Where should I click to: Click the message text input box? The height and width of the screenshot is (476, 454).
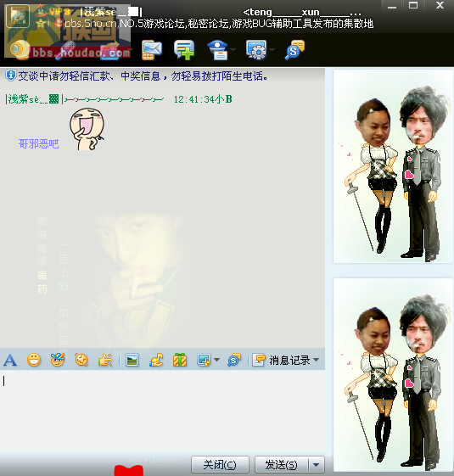(162, 412)
